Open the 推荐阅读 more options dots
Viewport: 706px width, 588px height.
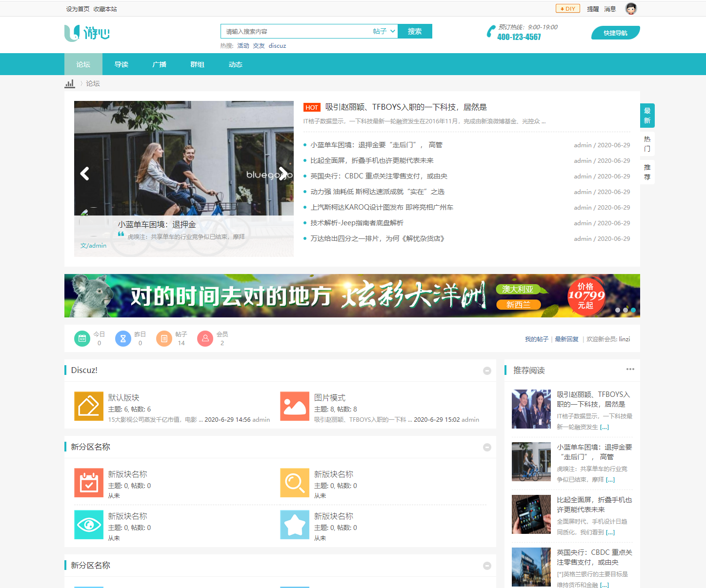(x=630, y=369)
